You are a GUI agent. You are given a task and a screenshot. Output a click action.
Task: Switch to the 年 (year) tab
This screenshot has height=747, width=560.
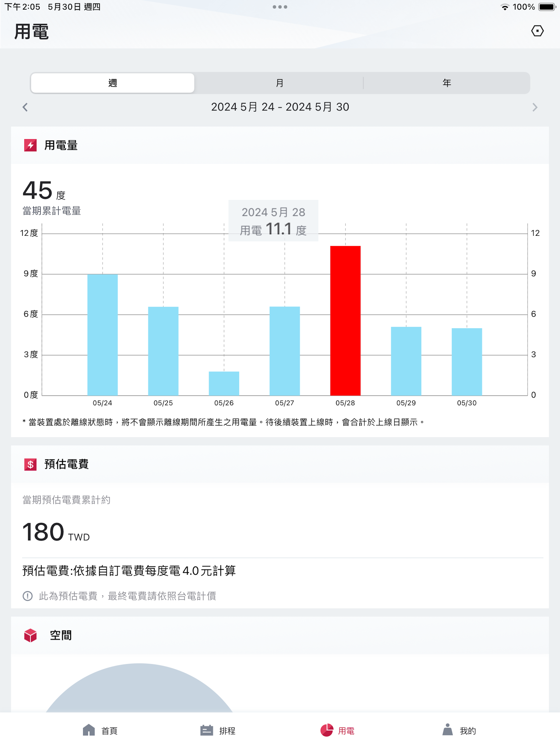[447, 83]
